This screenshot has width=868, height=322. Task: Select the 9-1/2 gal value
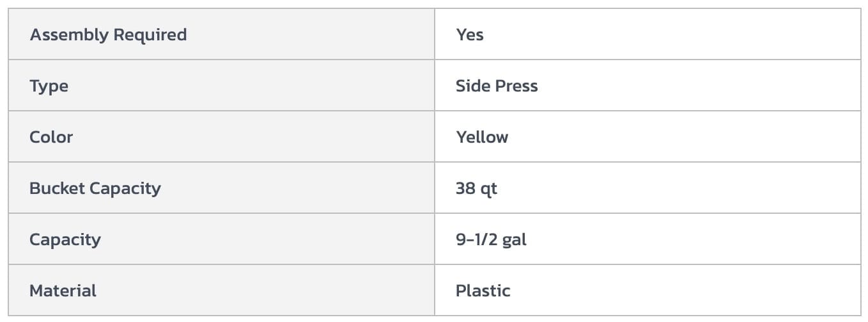click(x=491, y=239)
